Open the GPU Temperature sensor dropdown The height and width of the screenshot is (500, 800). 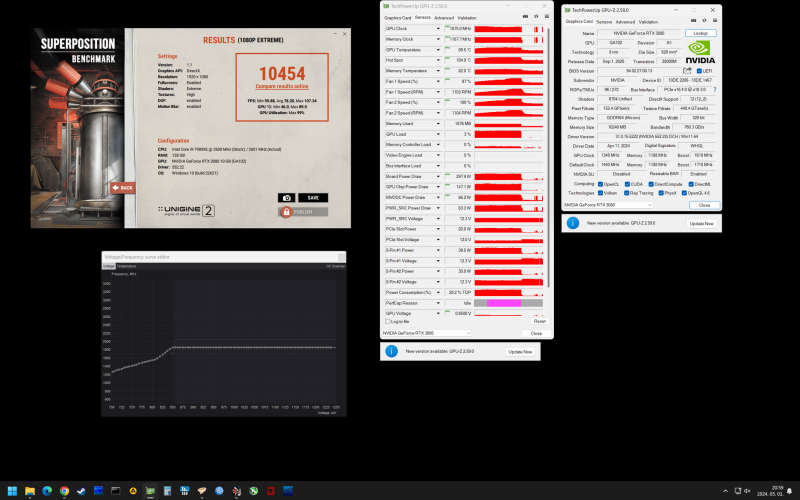point(438,50)
